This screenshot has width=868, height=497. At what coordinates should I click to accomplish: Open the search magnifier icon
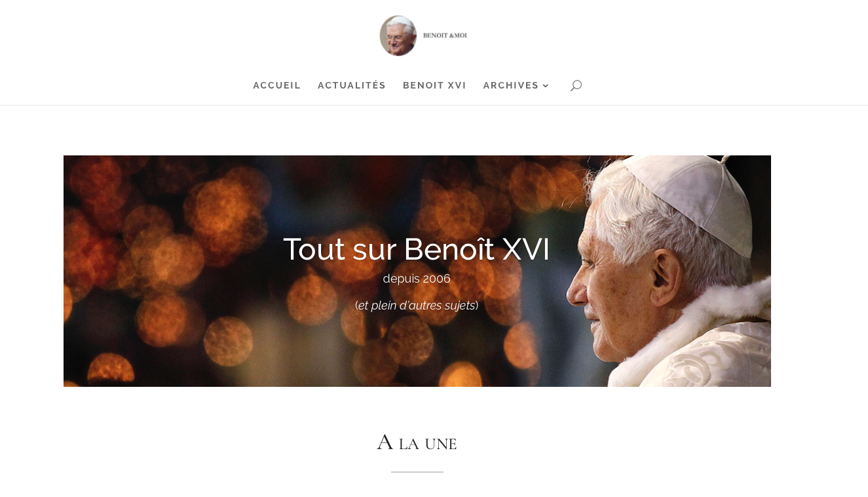point(576,85)
